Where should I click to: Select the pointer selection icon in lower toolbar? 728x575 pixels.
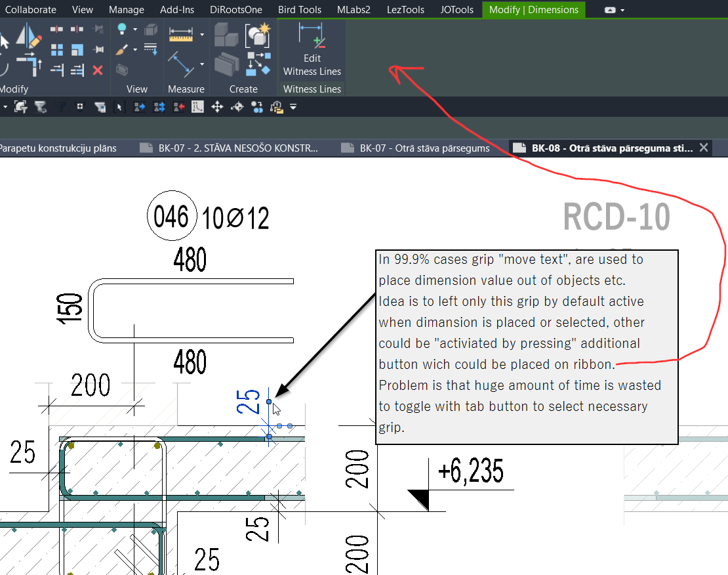[118, 106]
